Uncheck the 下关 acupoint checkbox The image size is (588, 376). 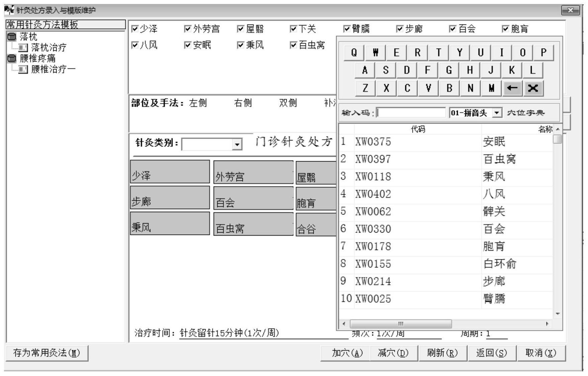point(293,29)
